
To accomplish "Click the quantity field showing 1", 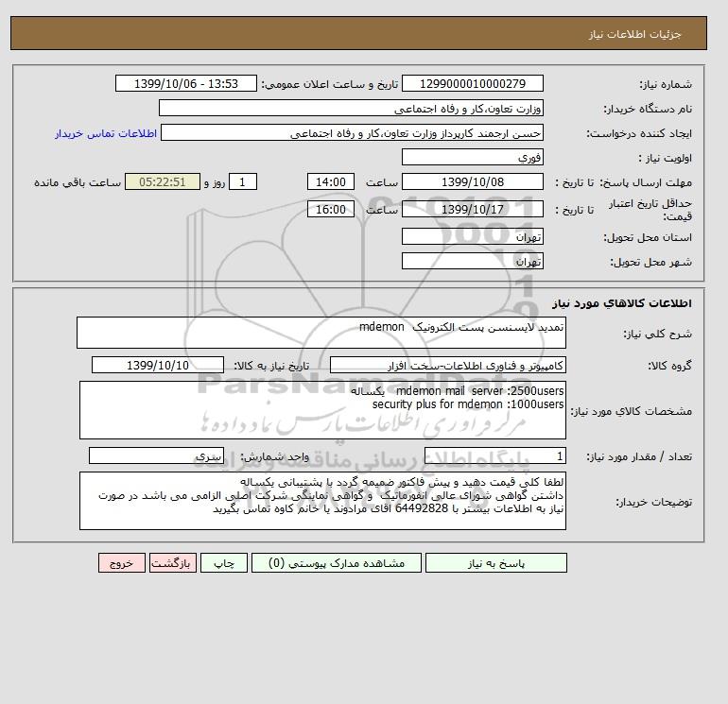I will [494, 455].
